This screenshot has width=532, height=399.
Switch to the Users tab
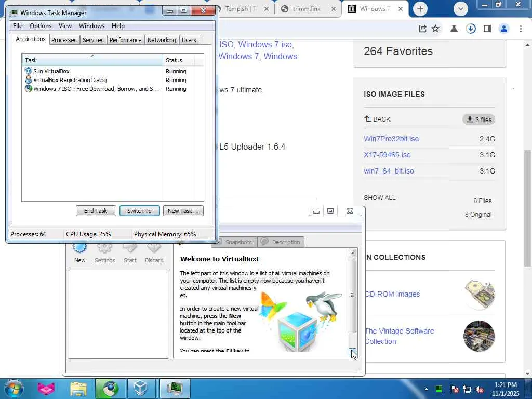[x=189, y=40]
